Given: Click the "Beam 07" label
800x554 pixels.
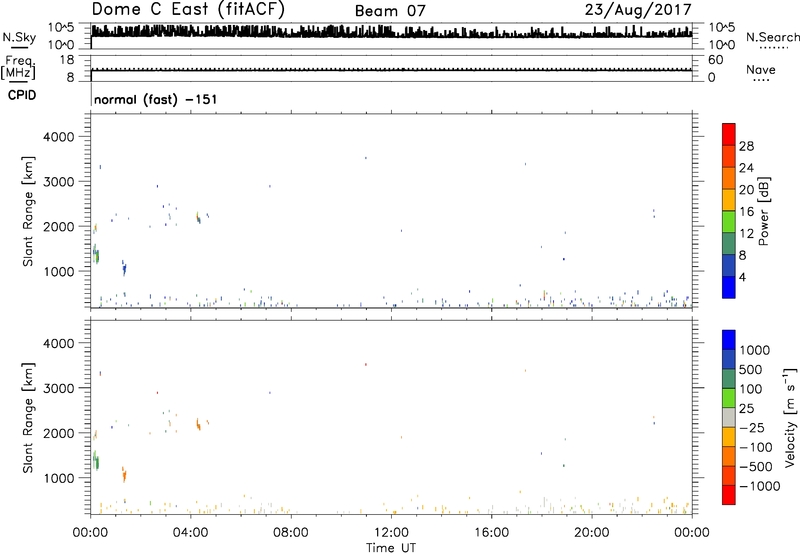Looking at the screenshot, I should coord(390,11).
